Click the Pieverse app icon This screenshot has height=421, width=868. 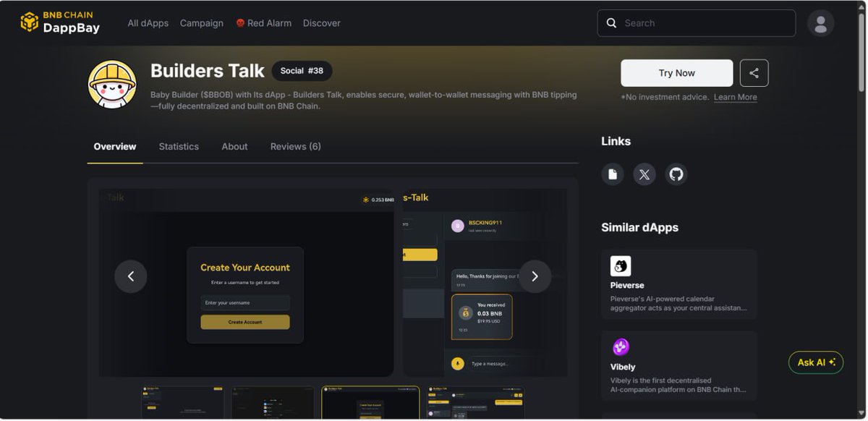click(621, 266)
